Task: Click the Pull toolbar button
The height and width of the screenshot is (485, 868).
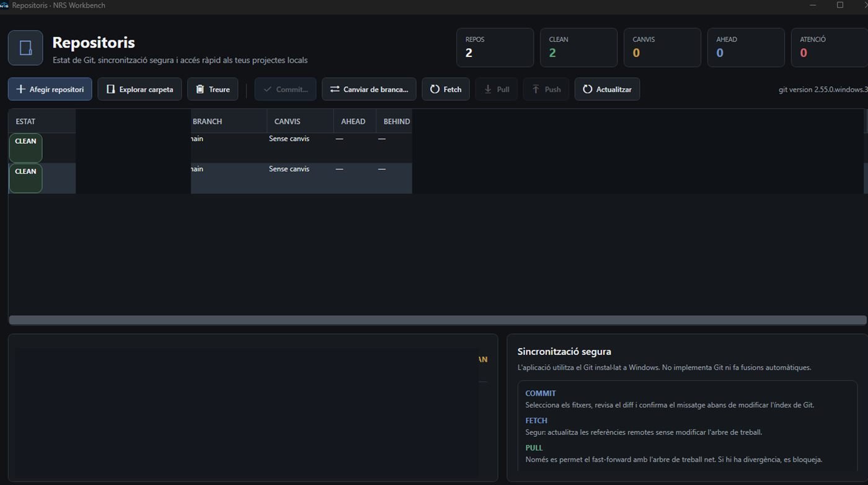Action: point(497,89)
